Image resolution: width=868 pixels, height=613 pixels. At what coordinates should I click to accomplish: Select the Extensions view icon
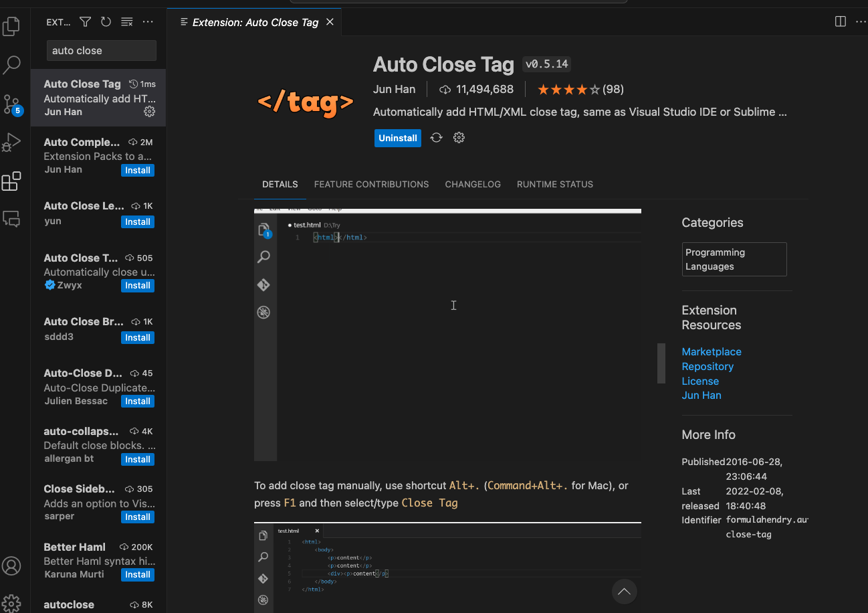[x=11, y=181]
